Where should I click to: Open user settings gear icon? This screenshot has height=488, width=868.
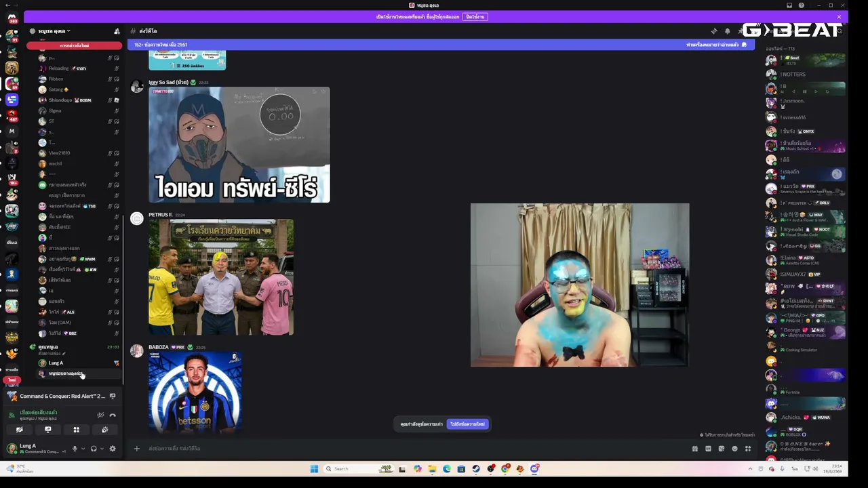pyautogui.click(x=113, y=449)
